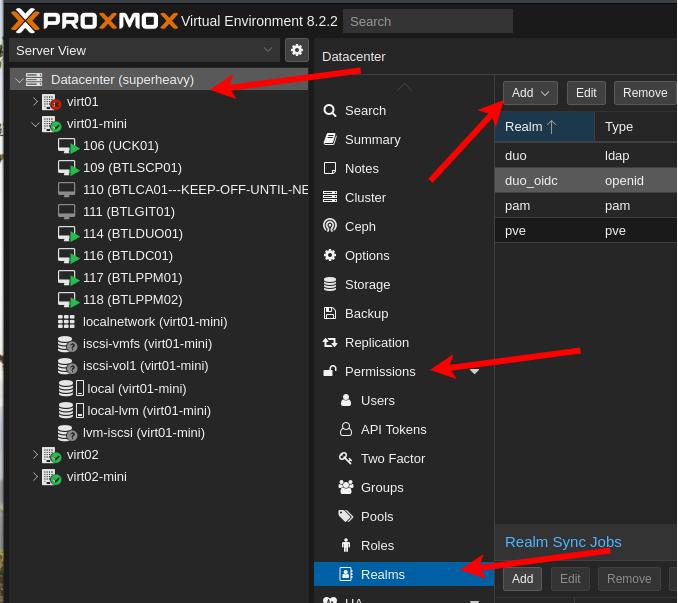This screenshot has height=603, width=678.
Task: Select the duo_oidc realm row
Action: [x=585, y=180]
